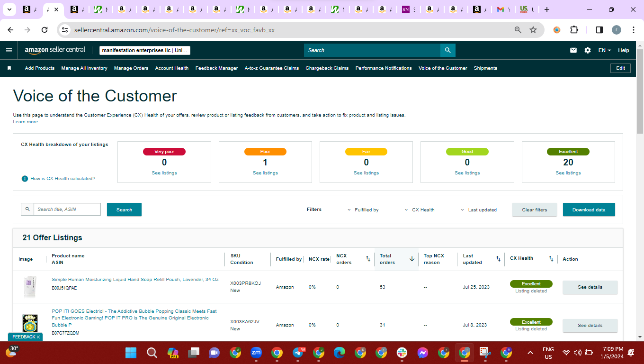This screenshot has width=644, height=364.
Task: Follow the Learn more link
Action: click(x=26, y=122)
